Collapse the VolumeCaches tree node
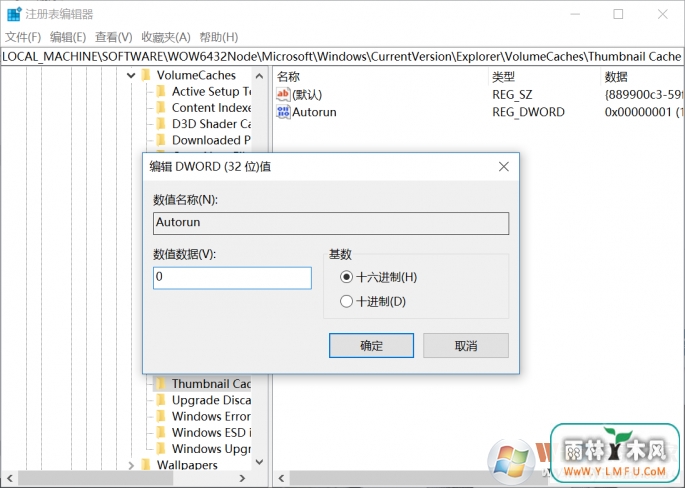685x488 pixels. pos(131,76)
